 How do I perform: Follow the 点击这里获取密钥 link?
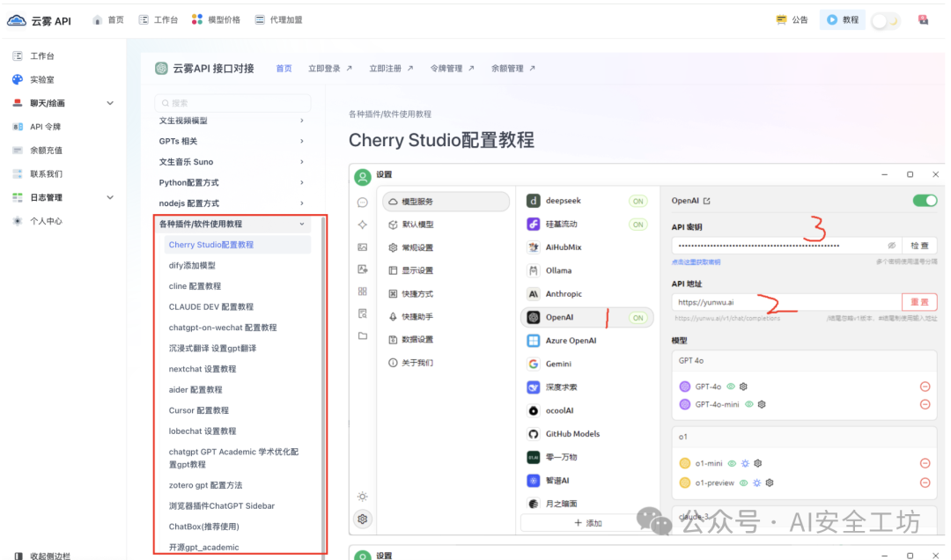pos(697,262)
